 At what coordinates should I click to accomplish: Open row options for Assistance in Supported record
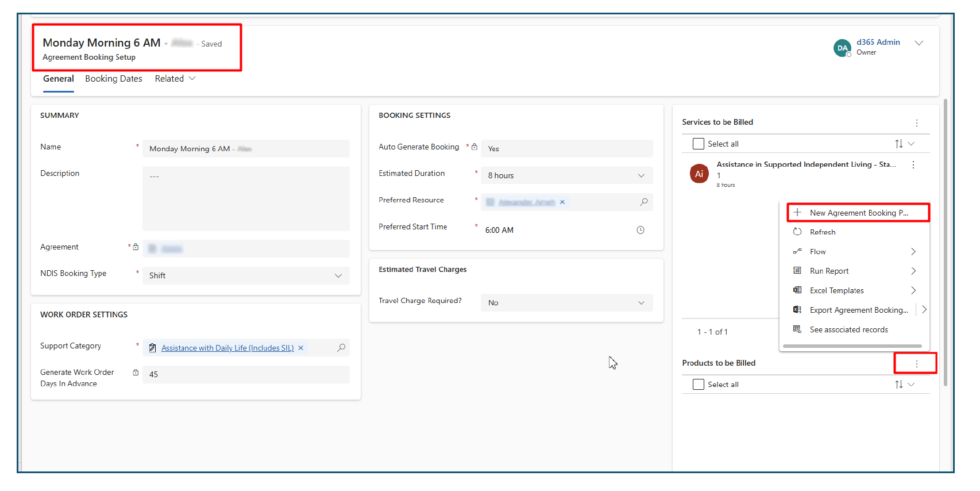click(x=913, y=165)
